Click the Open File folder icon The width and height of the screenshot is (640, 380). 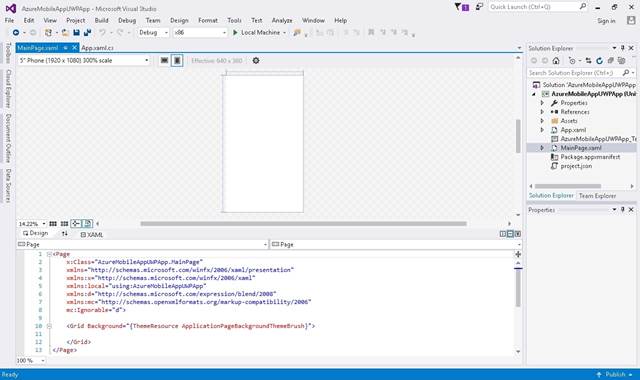click(x=65, y=32)
